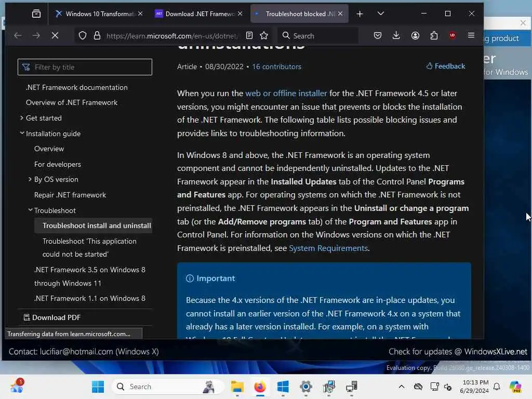Open Pocket save icon
The height and width of the screenshot is (399, 532).
click(378, 35)
